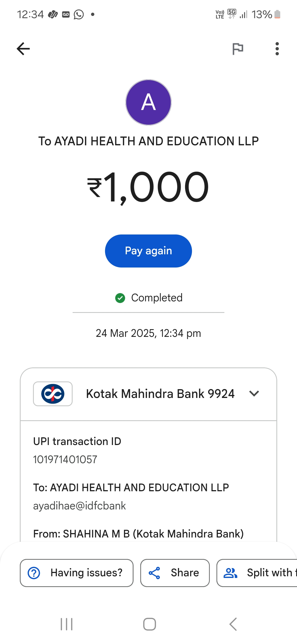Click the Pay again button

point(148,251)
